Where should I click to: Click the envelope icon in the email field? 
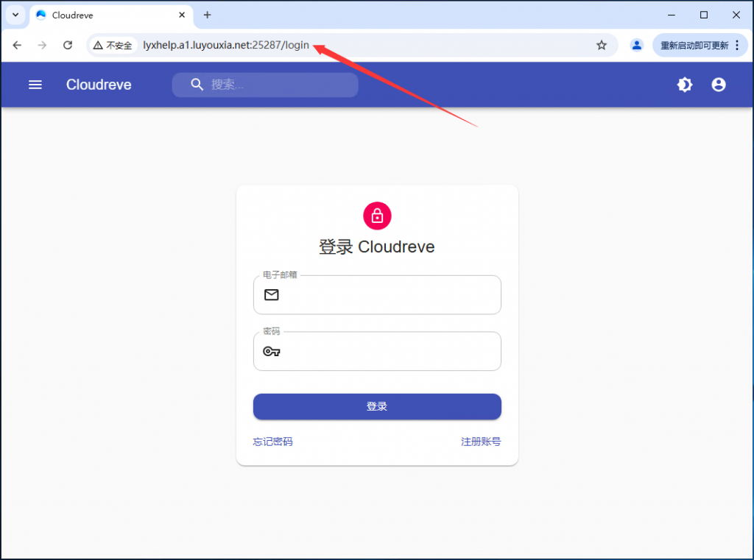tap(272, 294)
